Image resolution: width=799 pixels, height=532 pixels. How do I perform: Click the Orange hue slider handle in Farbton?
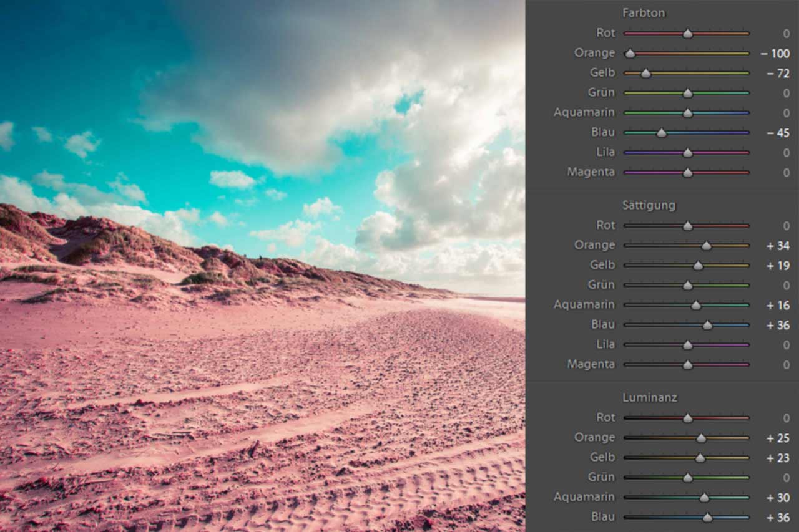[x=630, y=54]
